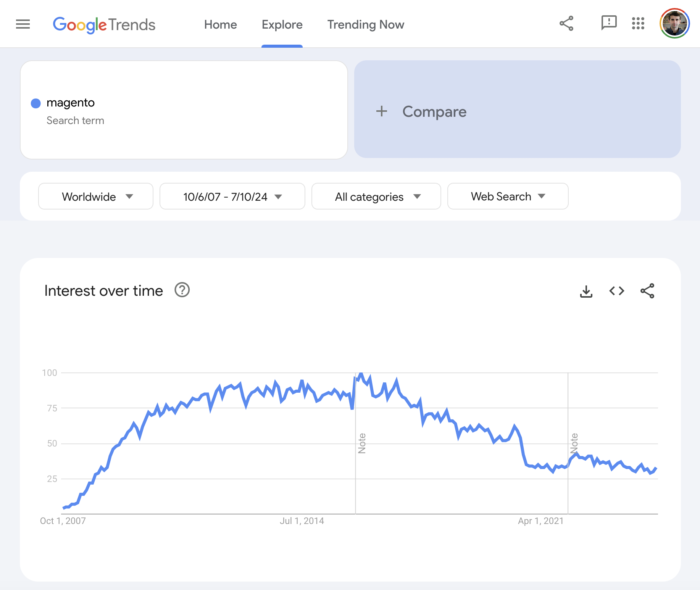Click the Note marker near 2016
The width and height of the screenshot is (700, 590).
coord(362,443)
